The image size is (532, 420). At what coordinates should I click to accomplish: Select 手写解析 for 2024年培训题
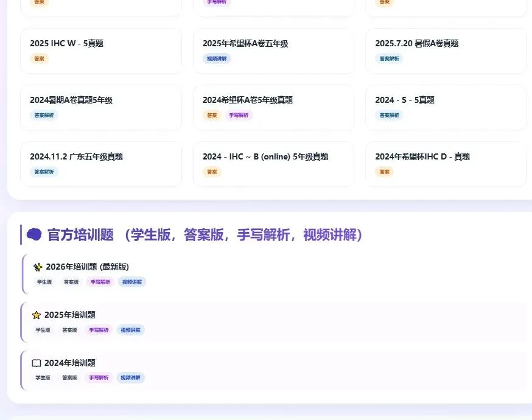click(x=99, y=377)
